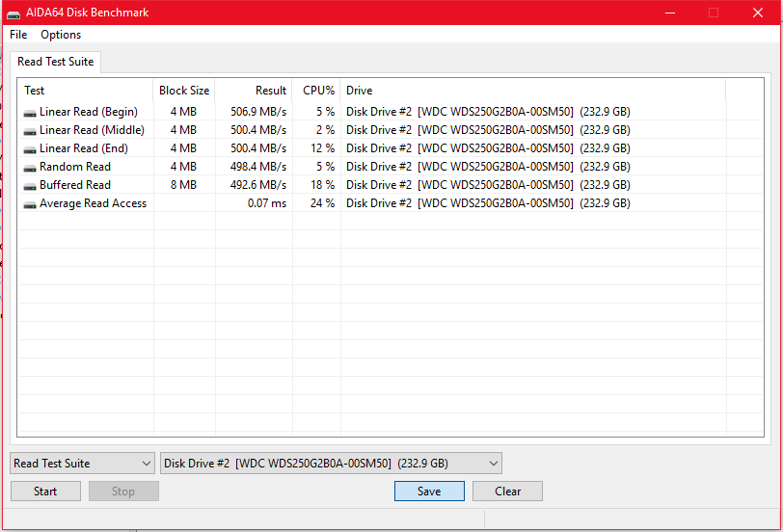The height and width of the screenshot is (532, 783).
Task: Sort by the Drive column header
Action: 533,91
